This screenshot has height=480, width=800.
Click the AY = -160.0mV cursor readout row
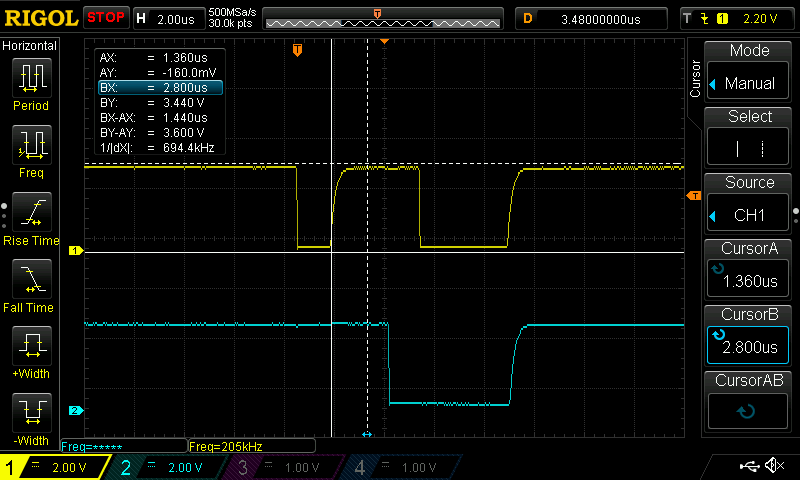(x=160, y=72)
